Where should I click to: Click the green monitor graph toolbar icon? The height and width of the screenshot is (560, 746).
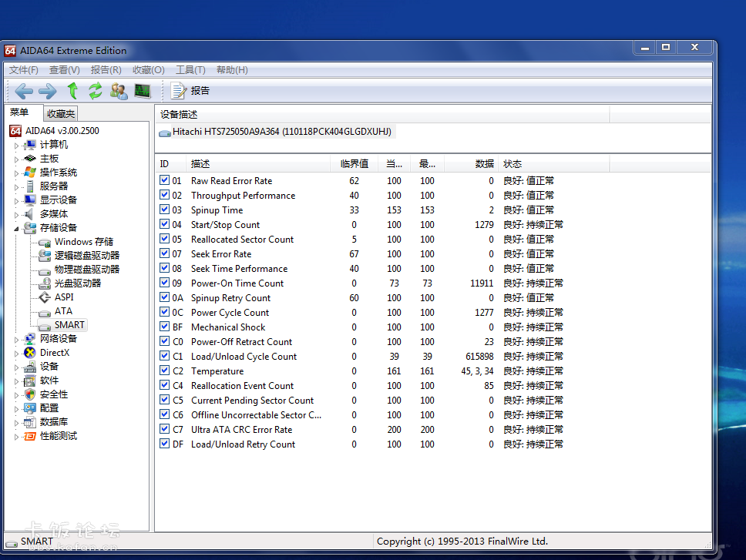click(143, 90)
